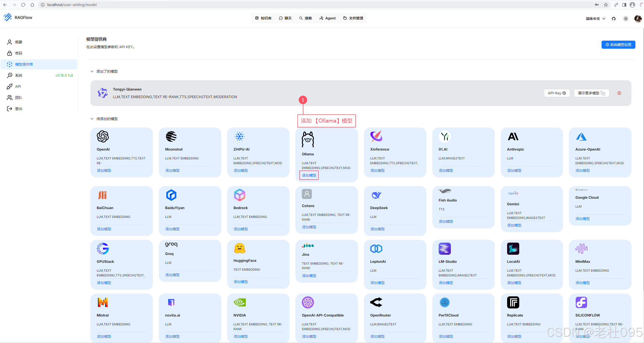
Task: Open the 知识库 tab
Action: click(x=263, y=18)
